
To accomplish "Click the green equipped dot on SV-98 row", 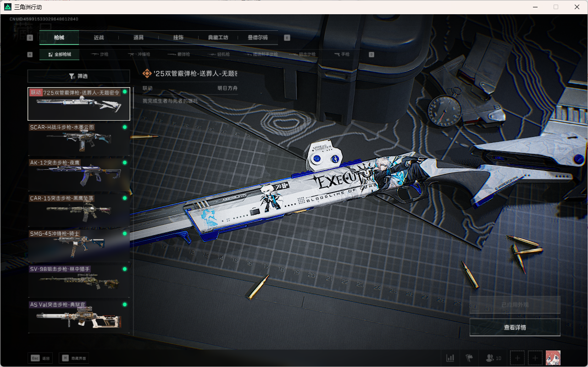I will point(124,269).
